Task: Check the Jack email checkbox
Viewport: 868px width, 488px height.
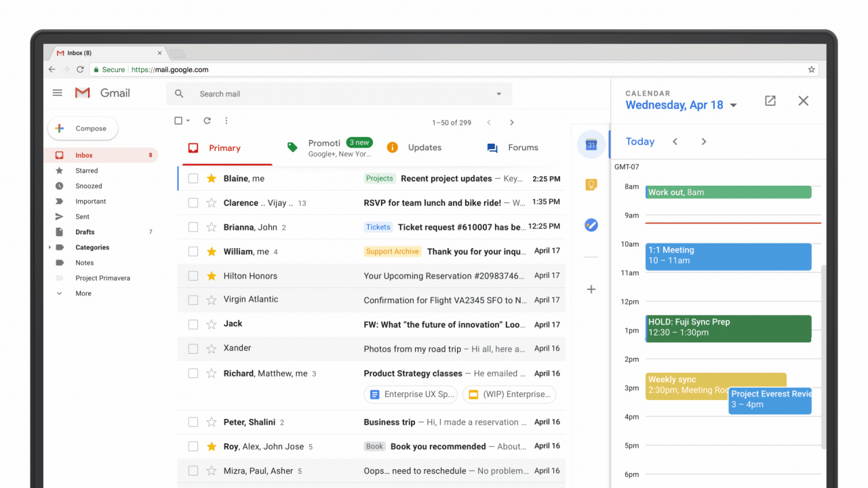Action: click(193, 324)
